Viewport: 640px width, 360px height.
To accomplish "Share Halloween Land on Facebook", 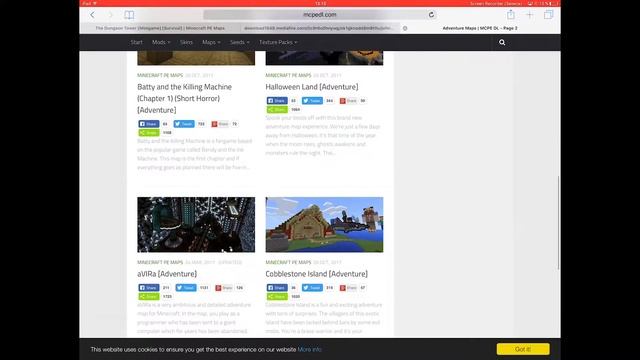I will click(277, 100).
